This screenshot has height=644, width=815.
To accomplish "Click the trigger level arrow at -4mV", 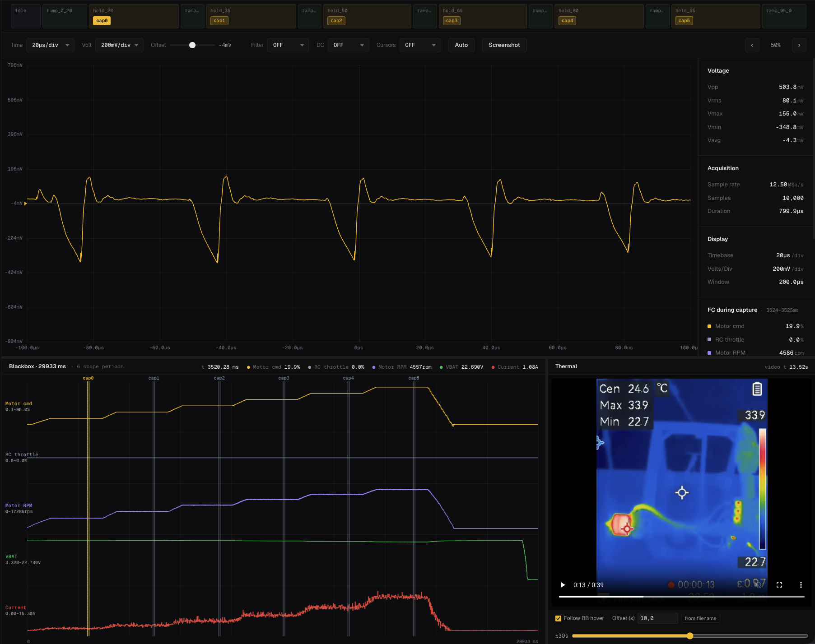I will coord(26,204).
